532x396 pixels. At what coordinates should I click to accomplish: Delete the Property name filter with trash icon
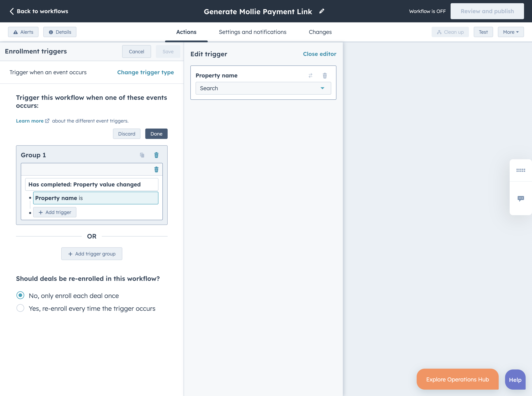325,76
